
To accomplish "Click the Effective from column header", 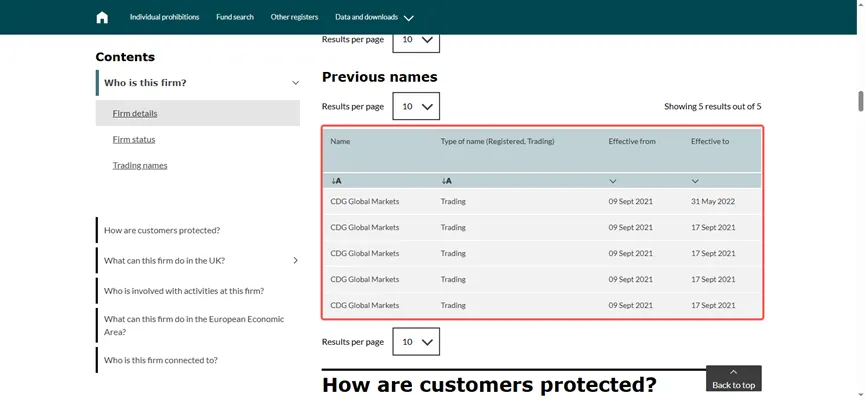I will 632,141.
